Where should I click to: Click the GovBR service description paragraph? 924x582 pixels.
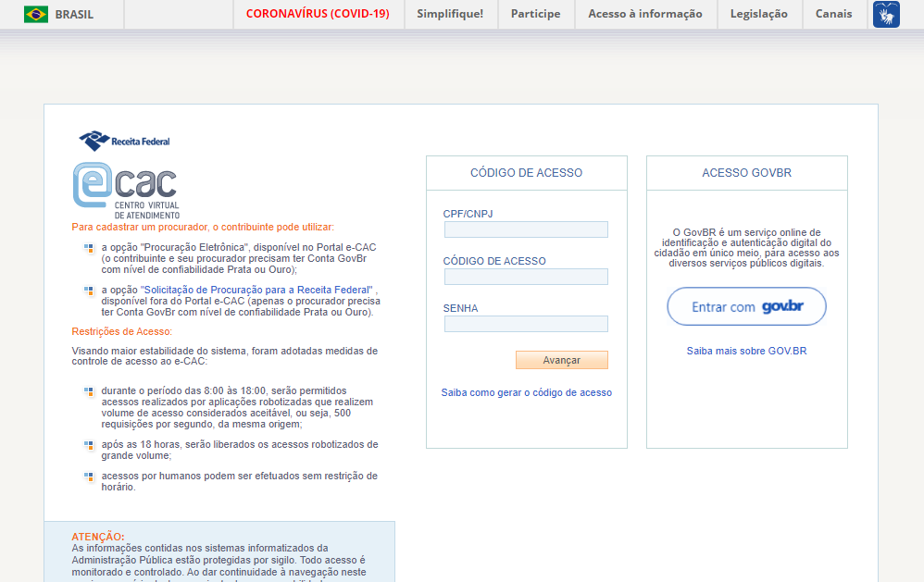click(746, 247)
